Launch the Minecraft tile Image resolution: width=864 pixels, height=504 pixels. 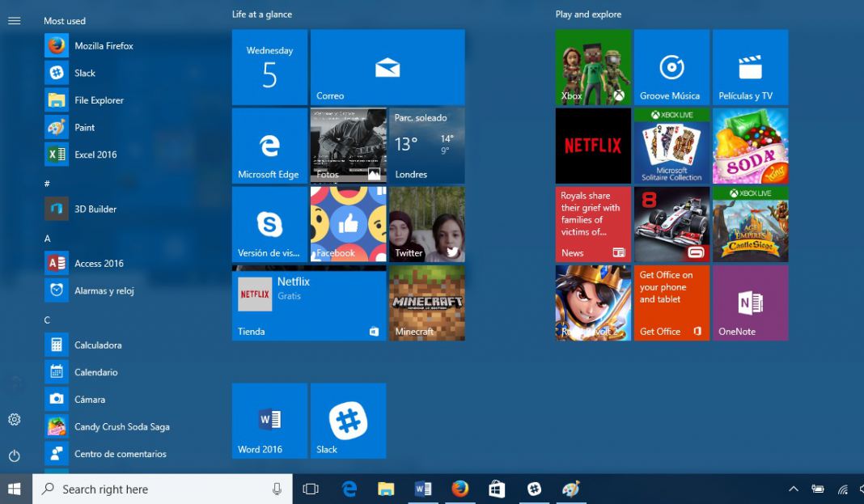click(x=427, y=303)
